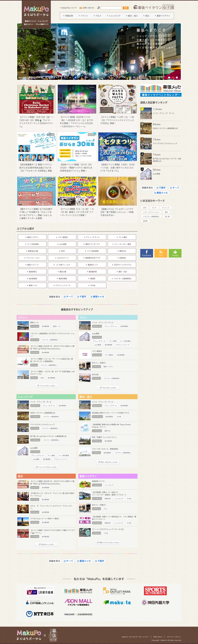Screen dimensions: 198x644
Task: Click the Makuhari Neighborhood sponsor logo
Action: click(x=78, y=614)
